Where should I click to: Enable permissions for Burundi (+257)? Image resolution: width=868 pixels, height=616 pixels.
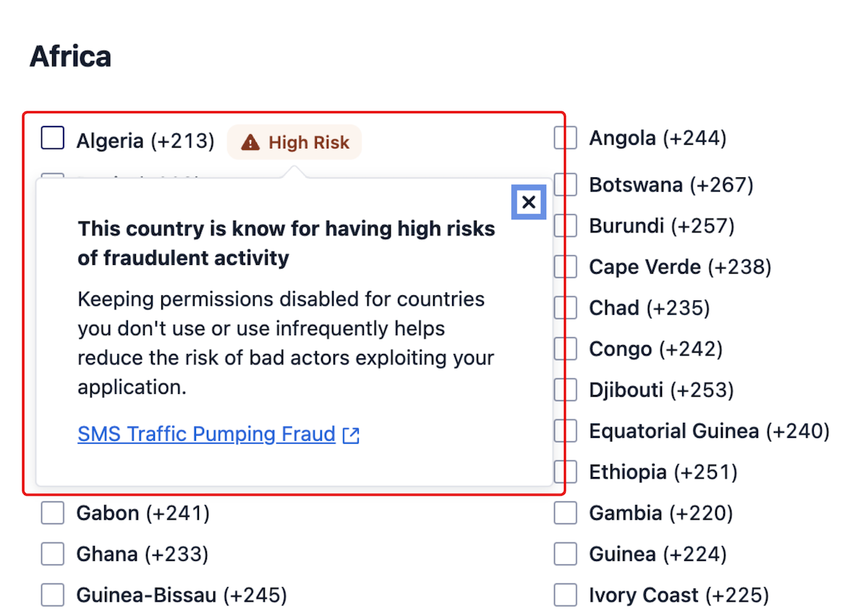coord(565,225)
